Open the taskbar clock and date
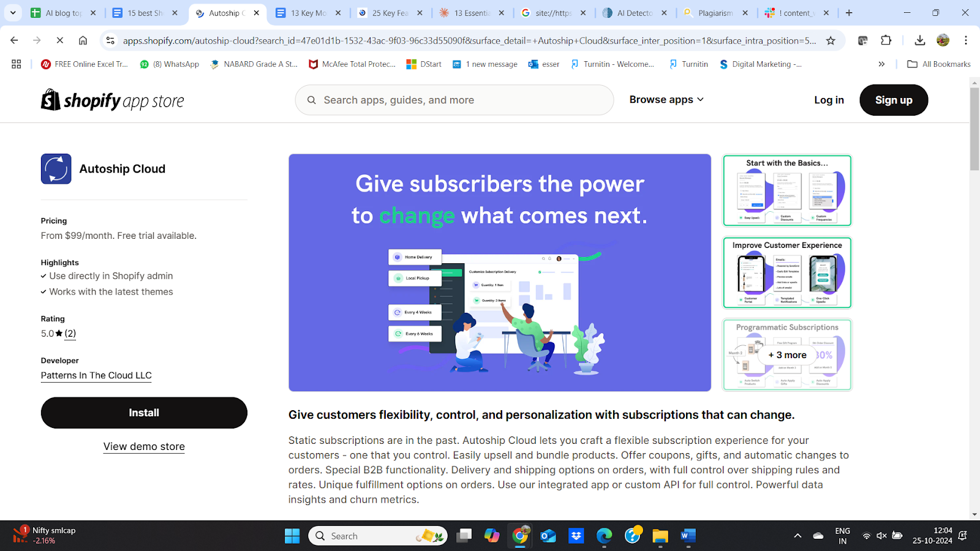 click(x=932, y=536)
